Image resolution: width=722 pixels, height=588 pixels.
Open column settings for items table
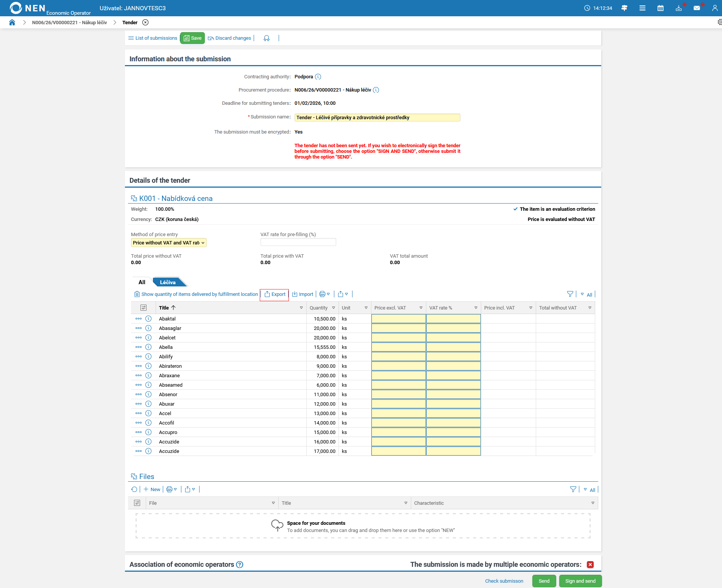pos(143,308)
